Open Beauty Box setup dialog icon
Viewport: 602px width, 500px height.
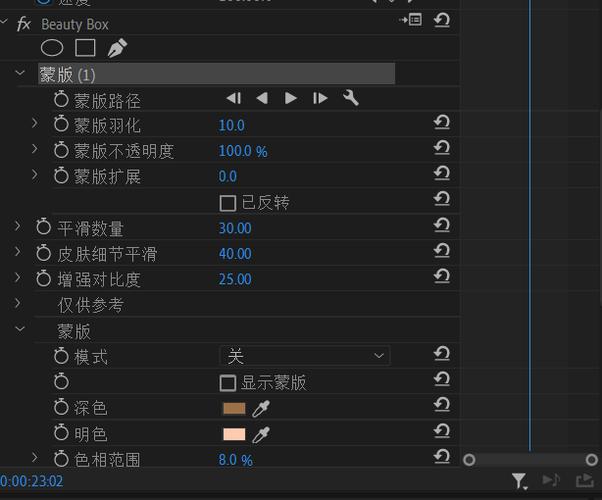coord(410,19)
